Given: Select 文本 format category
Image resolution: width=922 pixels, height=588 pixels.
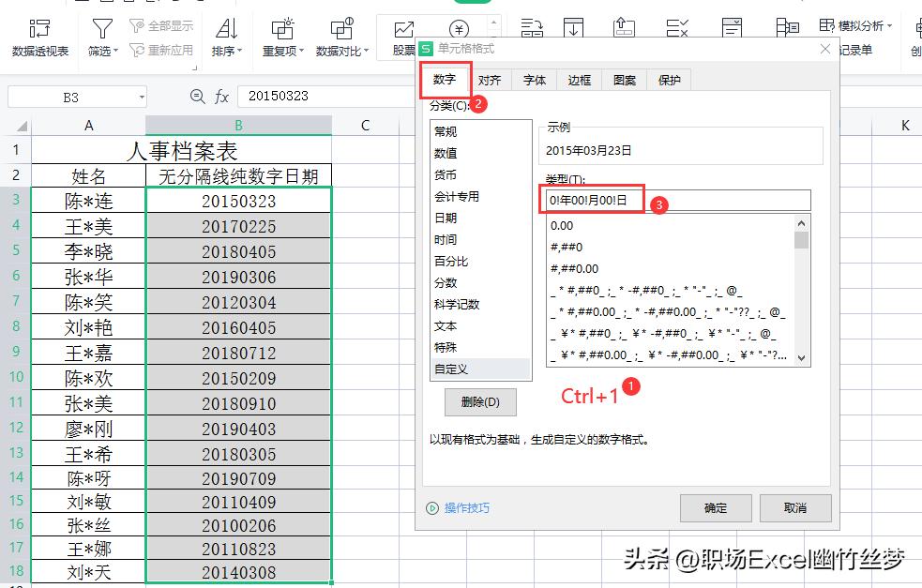Looking at the screenshot, I should [446, 326].
